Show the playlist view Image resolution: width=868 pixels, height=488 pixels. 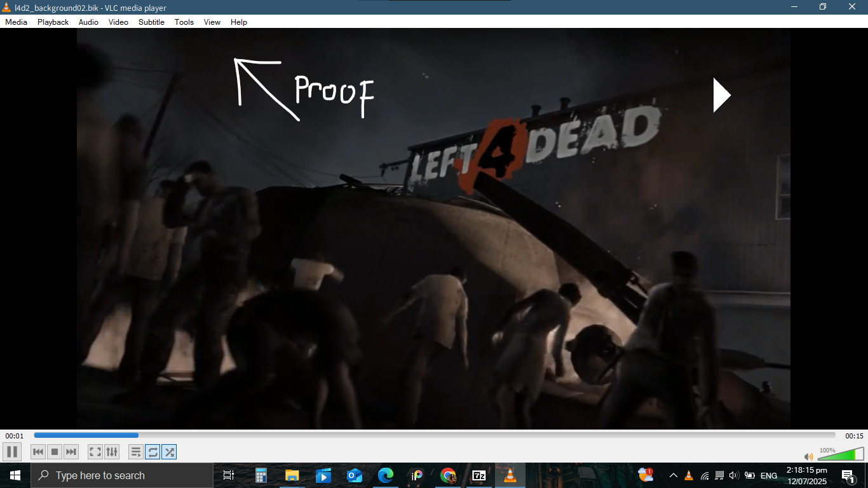pos(135,451)
